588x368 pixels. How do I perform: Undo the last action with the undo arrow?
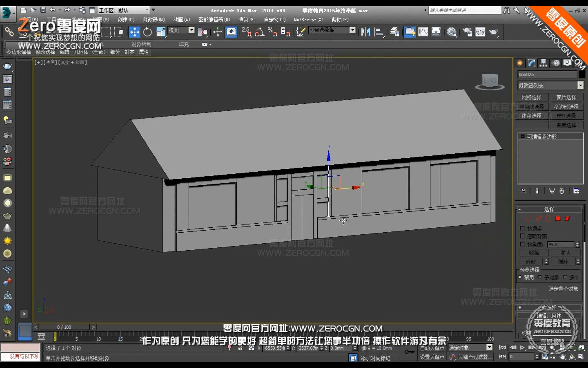[53, 10]
